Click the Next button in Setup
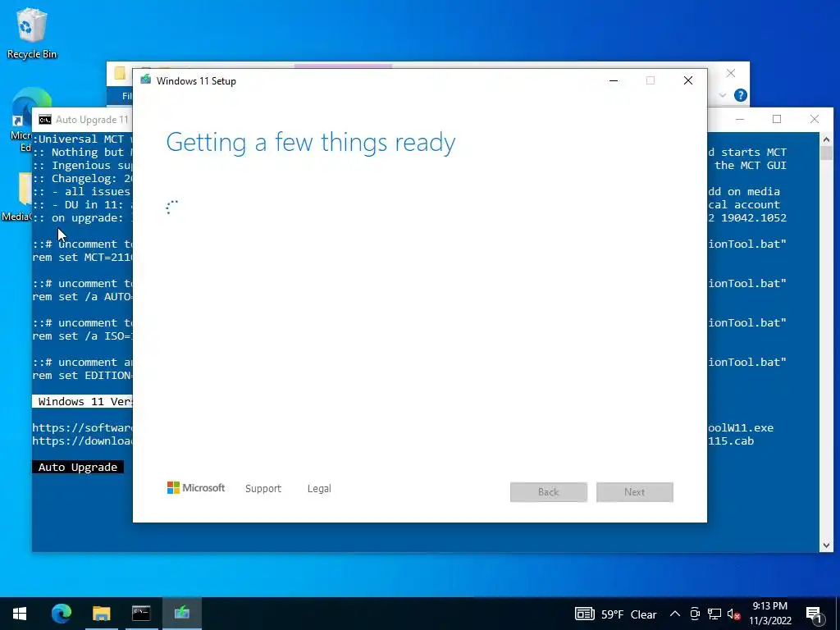The width and height of the screenshot is (840, 630). (x=634, y=492)
